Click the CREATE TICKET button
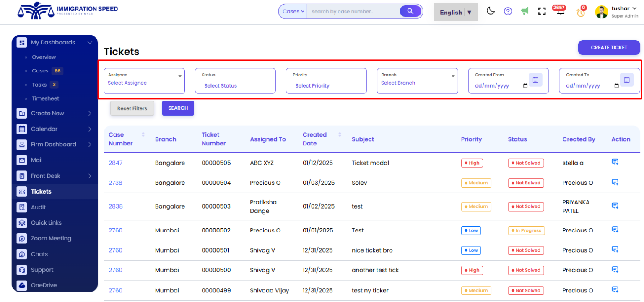The height and width of the screenshot is (302, 644). (609, 47)
